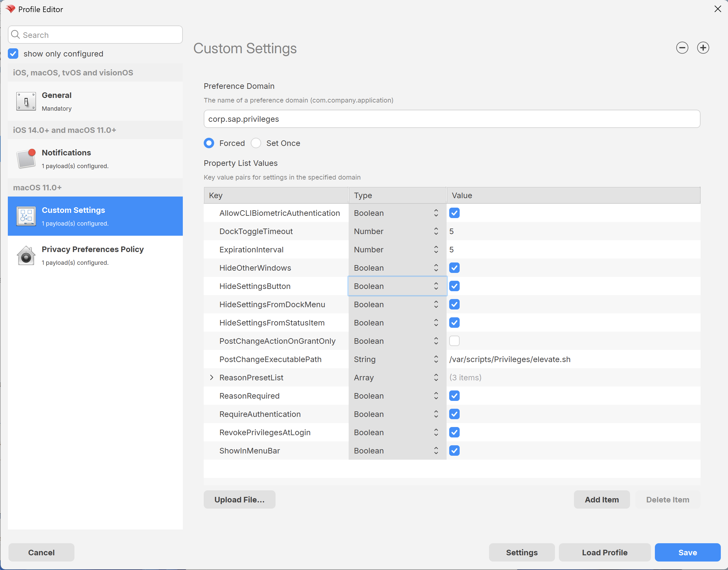Viewport: 728px width, 570px height.
Task: Open the Settings button at bottom
Action: [522, 552]
